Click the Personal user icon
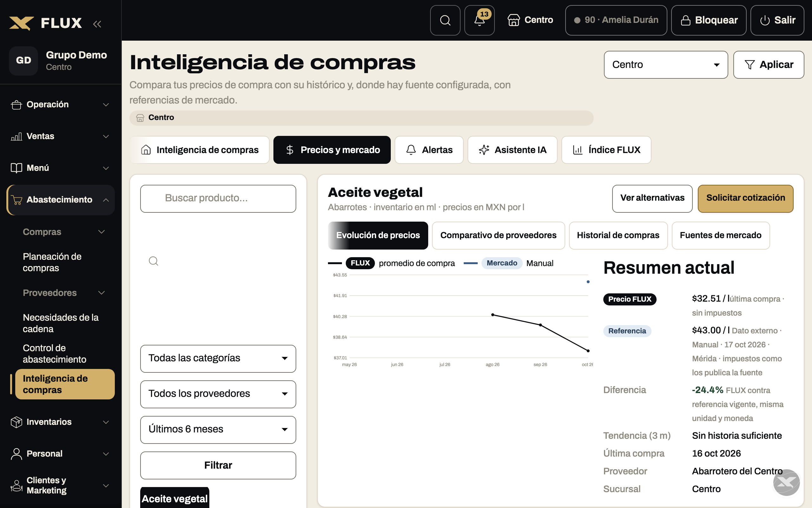This screenshot has width=812, height=508. [x=16, y=454]
